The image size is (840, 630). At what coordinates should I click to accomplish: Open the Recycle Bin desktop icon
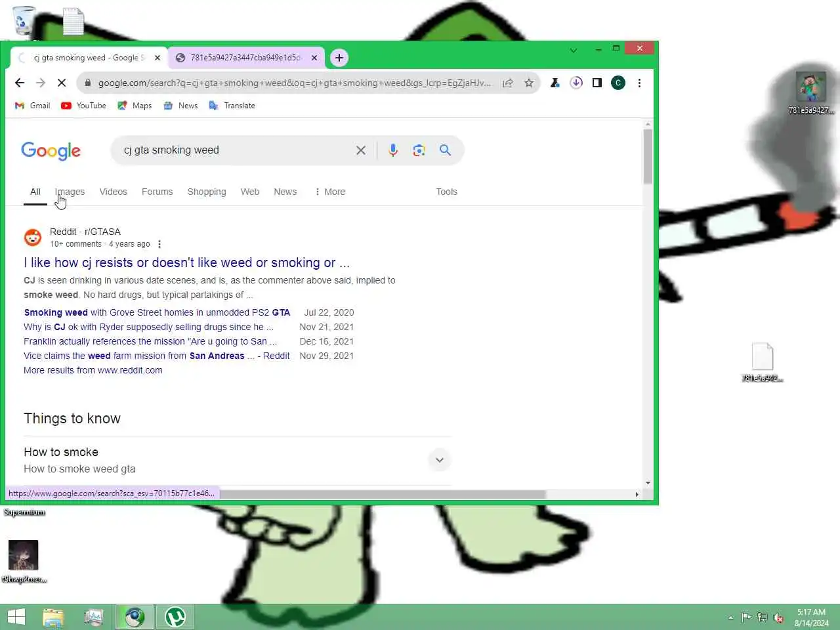coord(24,21)
